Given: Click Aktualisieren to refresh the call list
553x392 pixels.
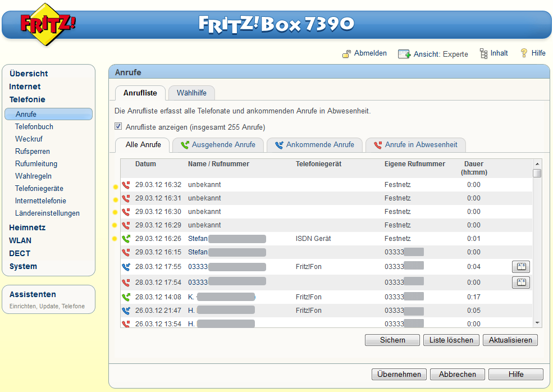Looking at the screenshot, I should tap(510, 340).
